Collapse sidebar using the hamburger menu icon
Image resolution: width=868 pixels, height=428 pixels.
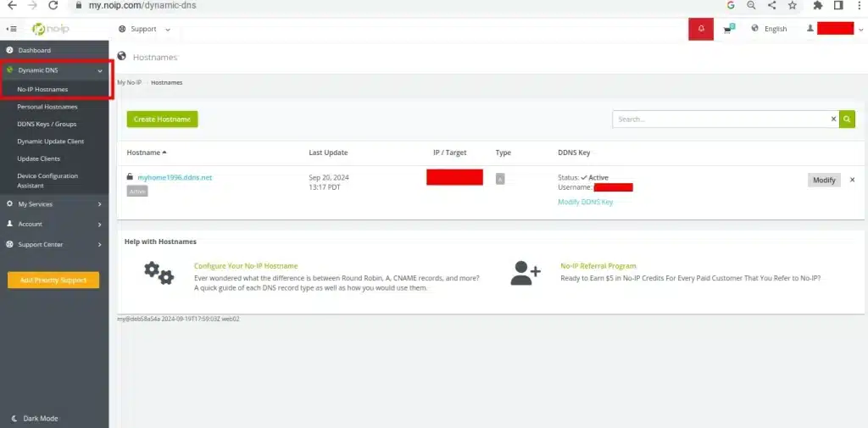(x=11, y=29)
